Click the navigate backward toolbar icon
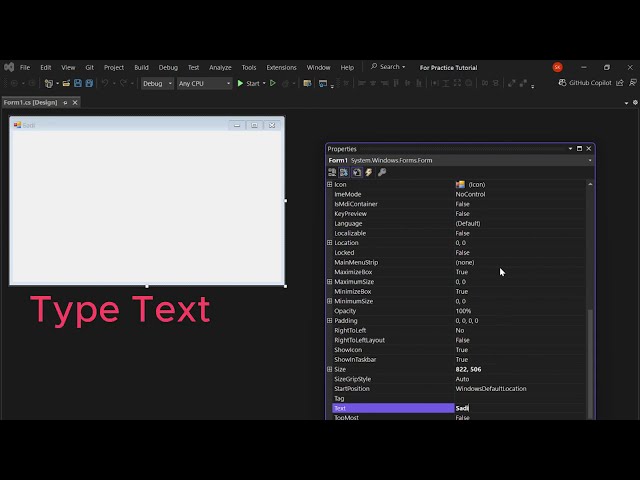The width and height of the screenshot is (640, 480). (14, 83)
